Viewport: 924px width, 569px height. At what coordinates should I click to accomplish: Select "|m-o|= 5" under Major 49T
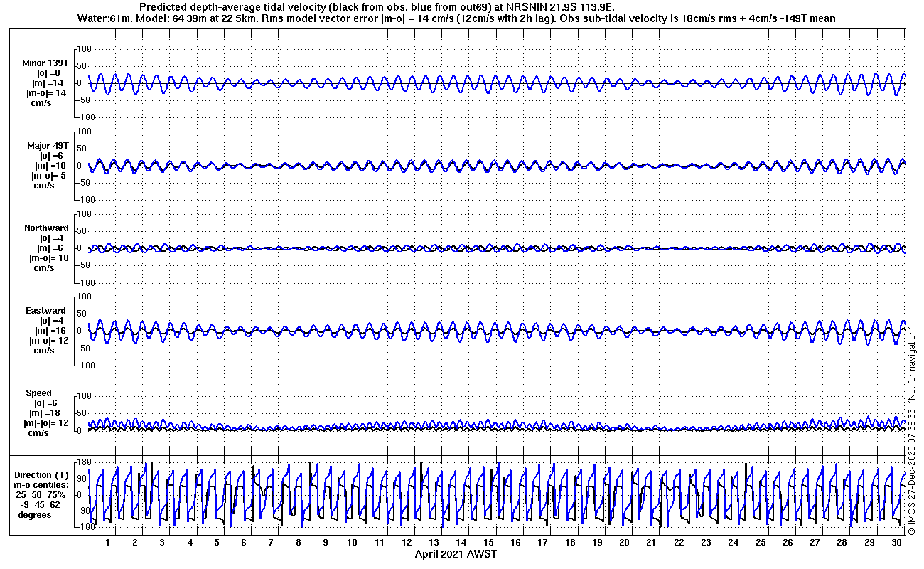(x=50, y=176)
